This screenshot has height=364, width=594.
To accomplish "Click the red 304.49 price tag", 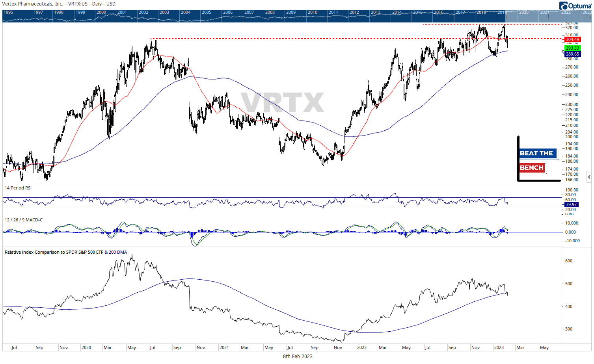I will pos(572,39).
